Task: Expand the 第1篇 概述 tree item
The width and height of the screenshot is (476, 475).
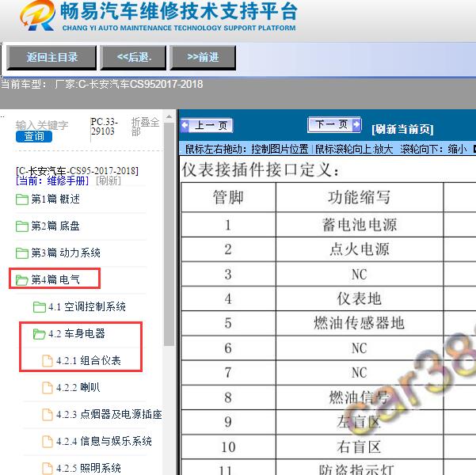Action: coord(55,199)
